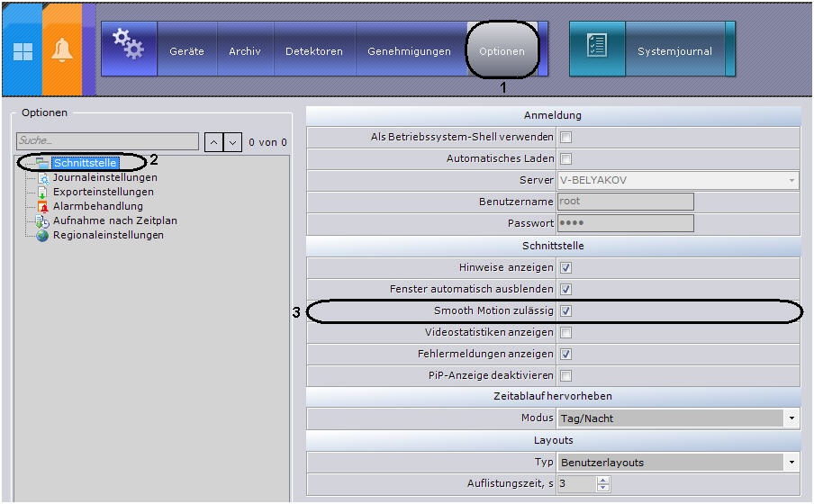Increase Auflistungszeit with up stepper

[x=602, y=480]
